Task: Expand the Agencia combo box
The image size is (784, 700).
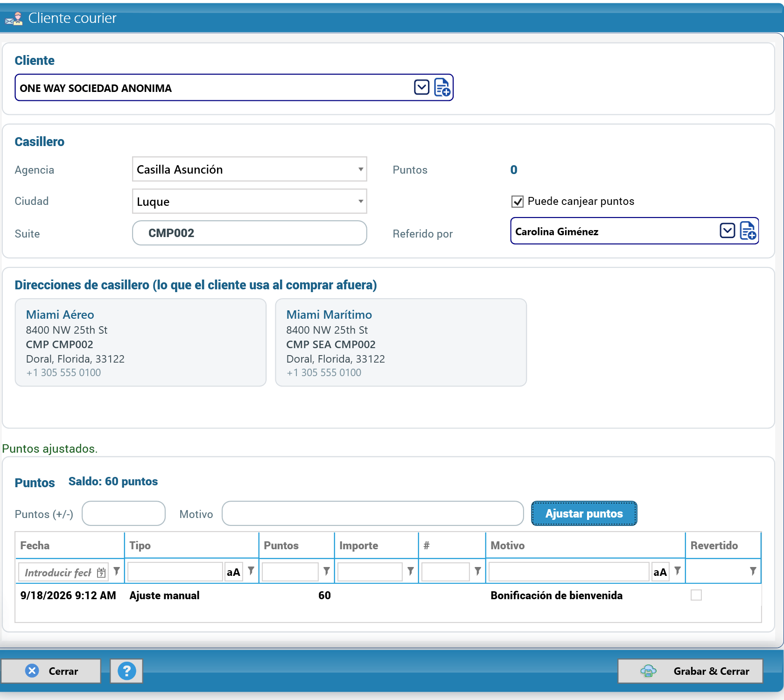Action: click(x=360, y=169)
